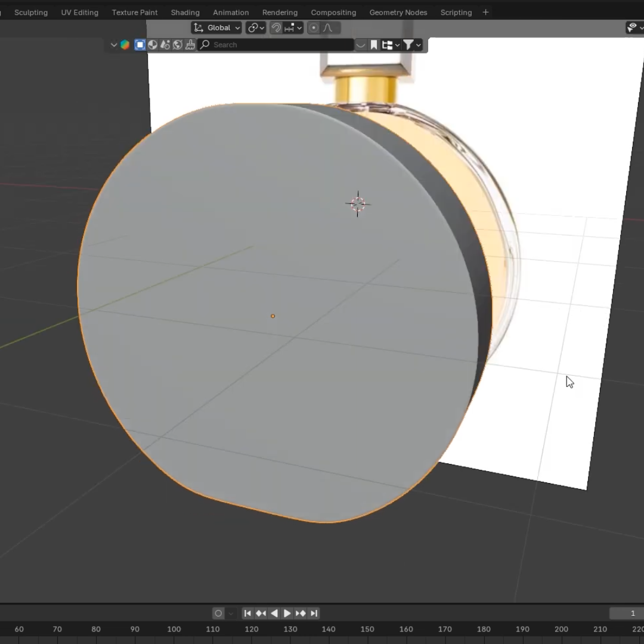Open the filter funnel options

tap(412, 45)
